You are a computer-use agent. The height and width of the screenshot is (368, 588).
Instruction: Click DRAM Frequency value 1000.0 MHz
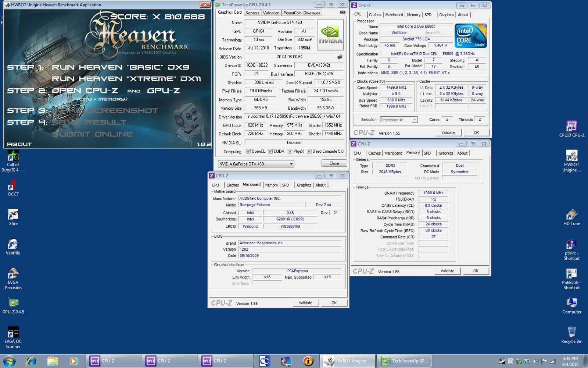pyautogui.click(x=433, y=193)
